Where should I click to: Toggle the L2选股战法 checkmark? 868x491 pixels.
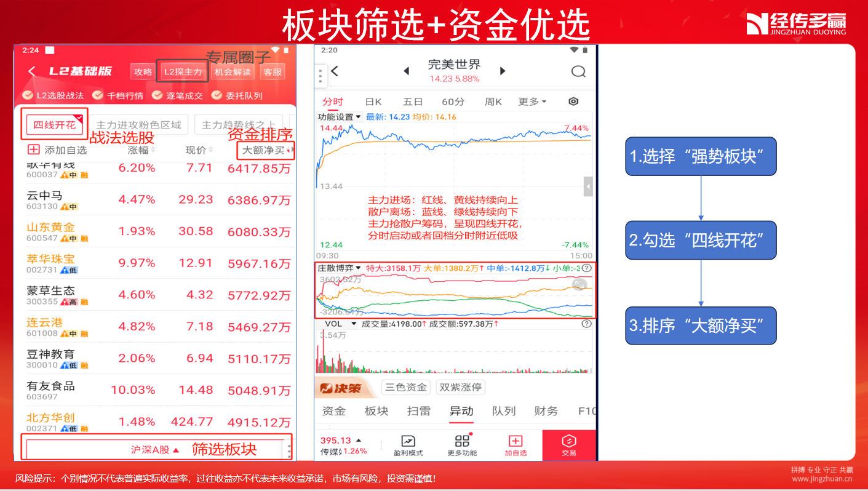coord(28,95)
